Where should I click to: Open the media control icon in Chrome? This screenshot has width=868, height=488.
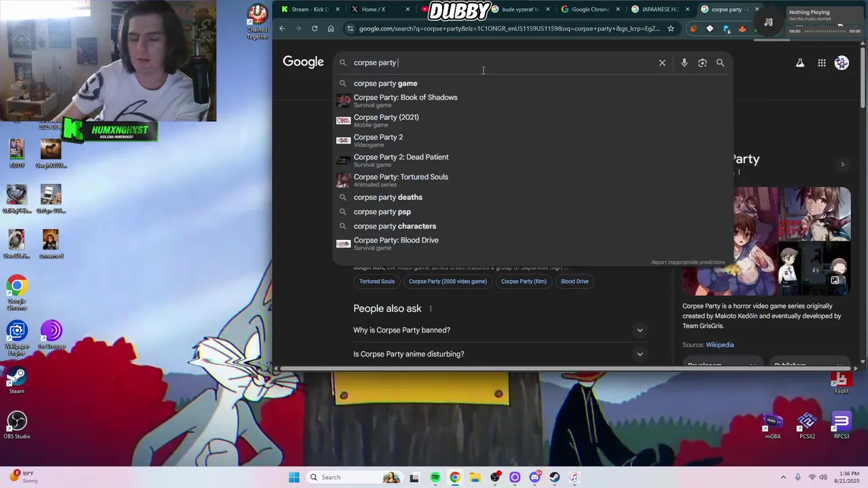[768, 22]
